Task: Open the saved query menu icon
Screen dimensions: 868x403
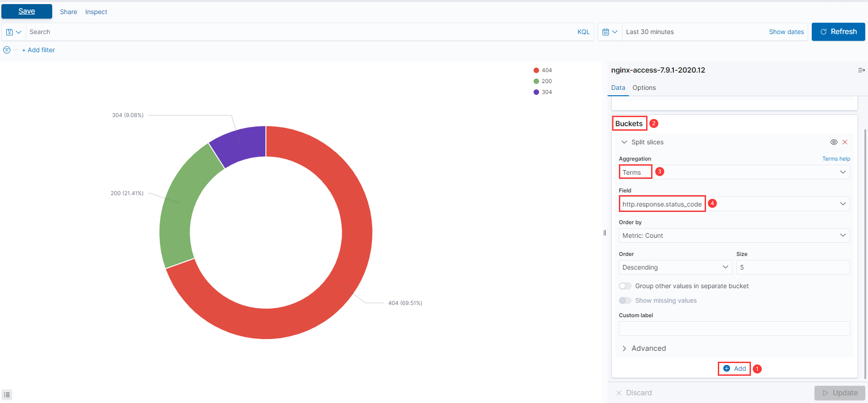Action: pyautogui.click(x=14, y=32)
